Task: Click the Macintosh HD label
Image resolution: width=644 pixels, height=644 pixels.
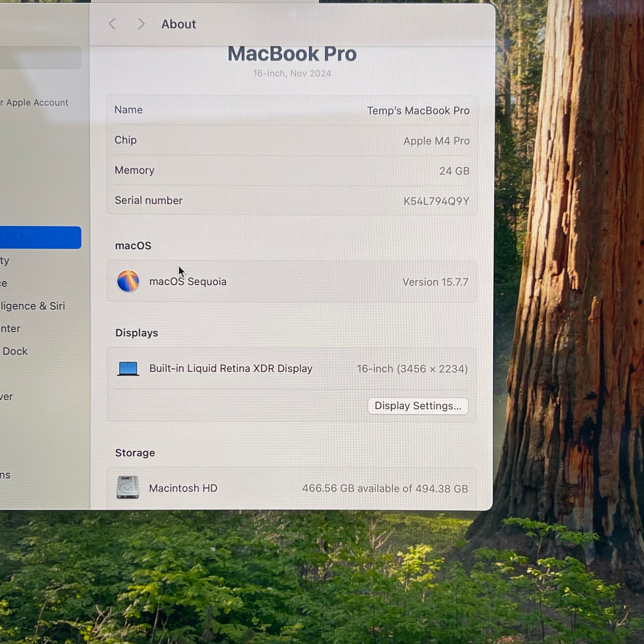Action: pos(183,488)
